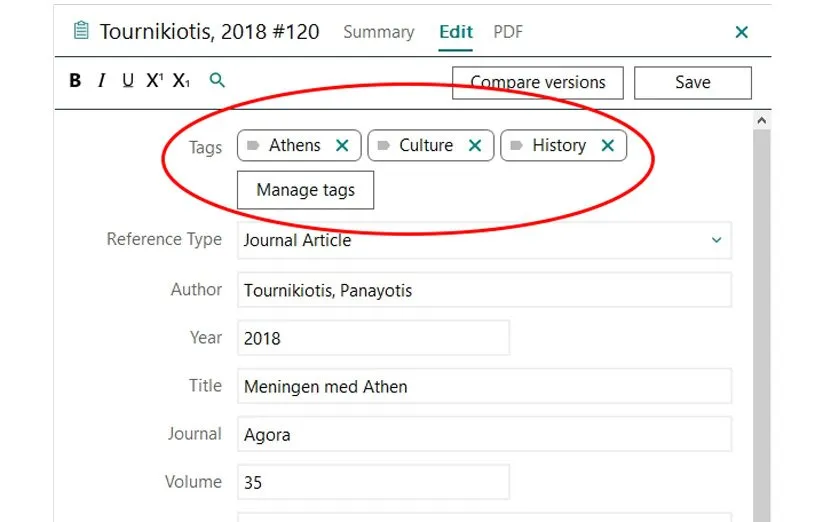Apply superscript formatting
822x522 pixels.
[x=154, y=82]
